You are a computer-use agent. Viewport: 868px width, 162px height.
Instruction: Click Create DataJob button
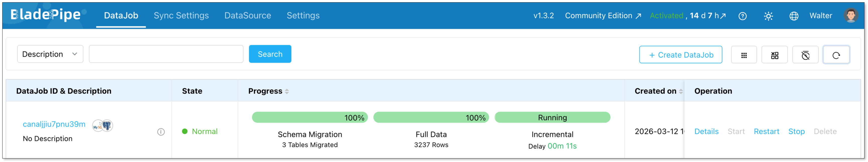click(x=680, y=55)
